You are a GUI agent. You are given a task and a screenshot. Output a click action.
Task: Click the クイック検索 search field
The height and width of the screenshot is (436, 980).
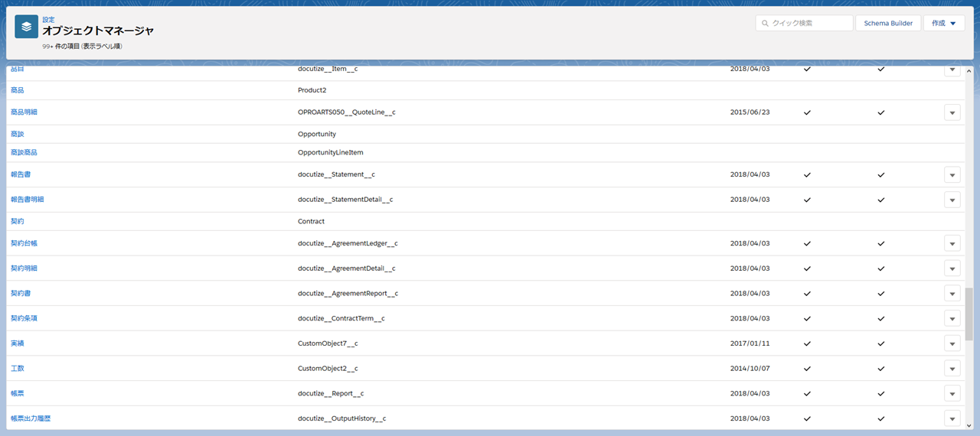[804, 23]
